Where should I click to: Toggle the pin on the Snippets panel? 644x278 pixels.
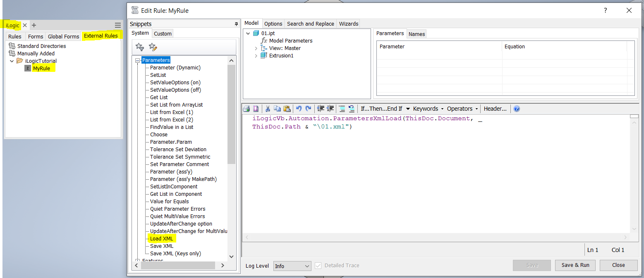pyautogui.click(x=236, y=24)
